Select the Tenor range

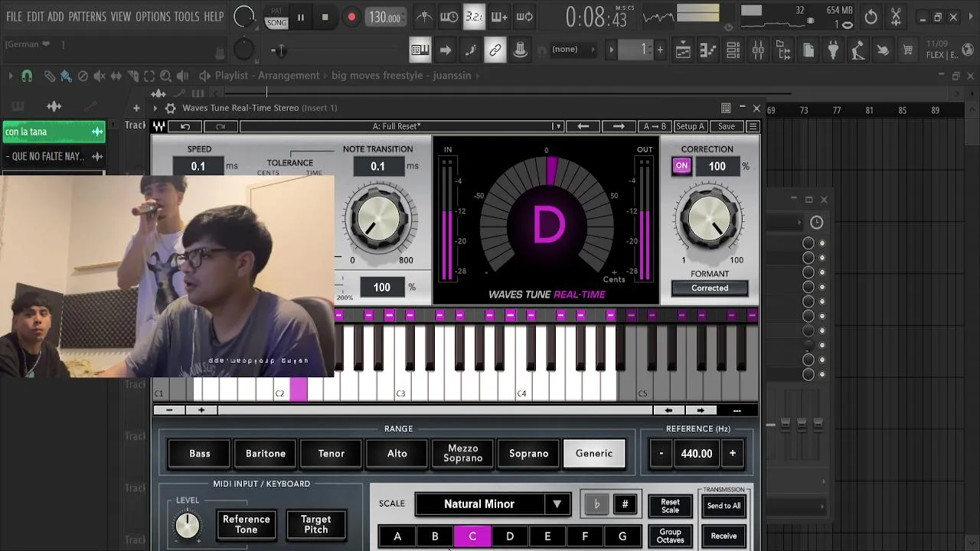click(x=332, y=454)
